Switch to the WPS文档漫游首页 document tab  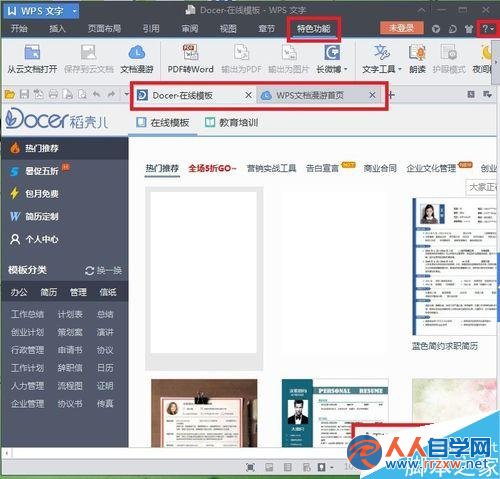[310, 95]
